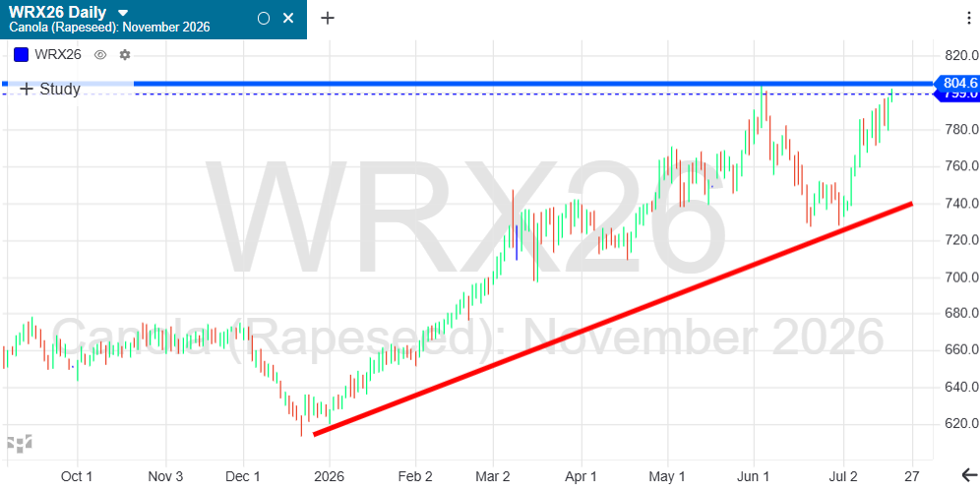Close the WRX26 Daily chart tab
Viewport: 980px width, 493px height.
tap(288, 18)
